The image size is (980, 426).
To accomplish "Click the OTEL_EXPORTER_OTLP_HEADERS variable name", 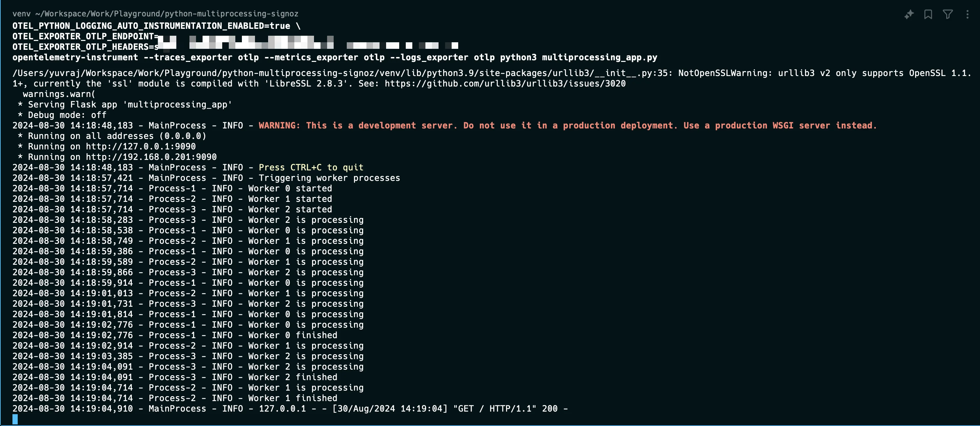I will pos(80,47).
